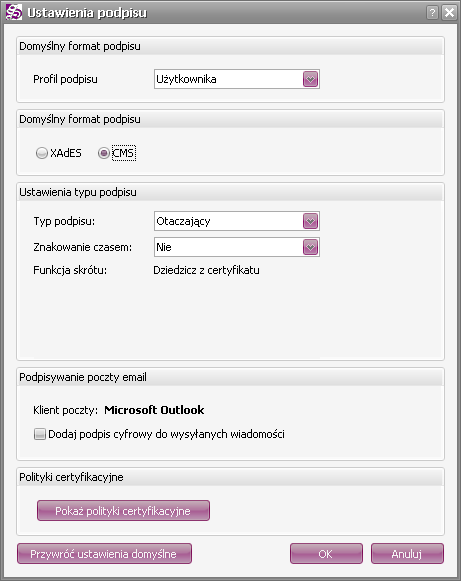Click the Podpisywanie poczty email header
The height and width of the screenshot is (581, 461).
coord(83,377)
